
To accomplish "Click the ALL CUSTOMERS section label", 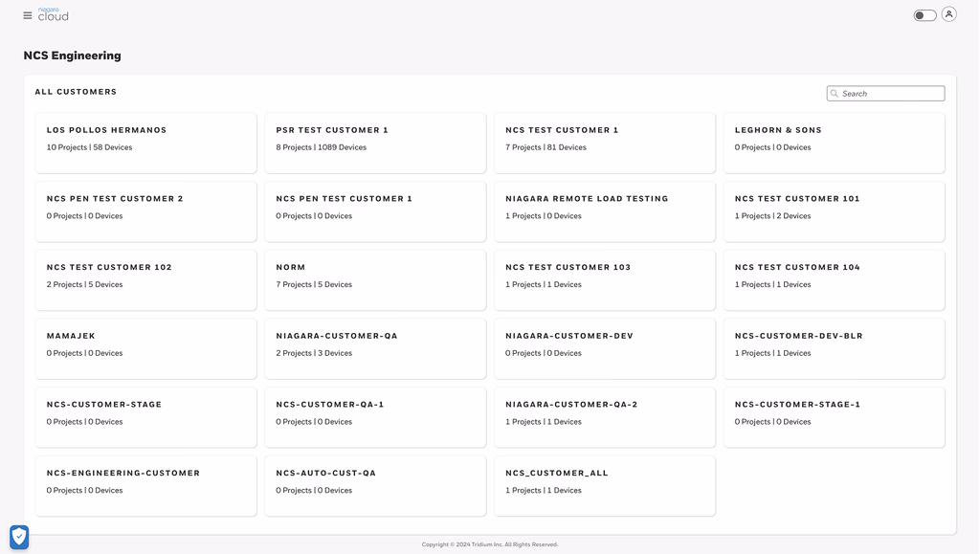I will (76, 92).
